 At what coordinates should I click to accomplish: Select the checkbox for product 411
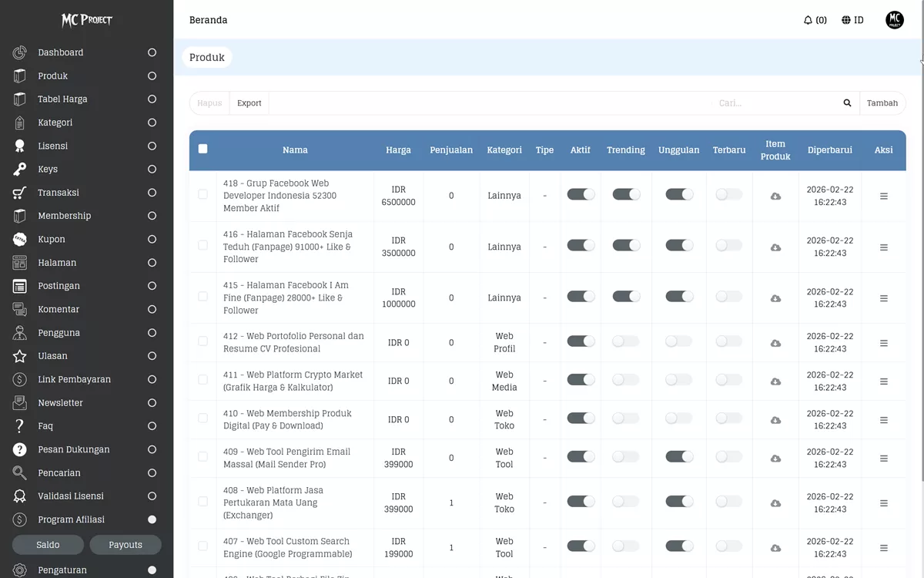[203, 379]
